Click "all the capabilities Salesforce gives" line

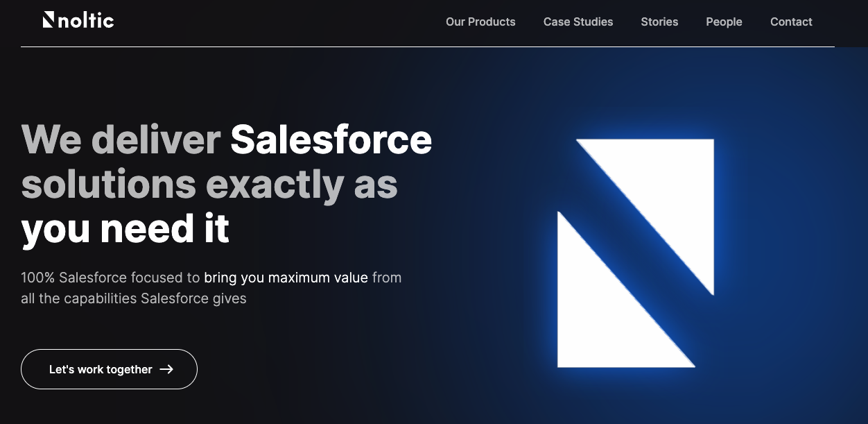134,298
